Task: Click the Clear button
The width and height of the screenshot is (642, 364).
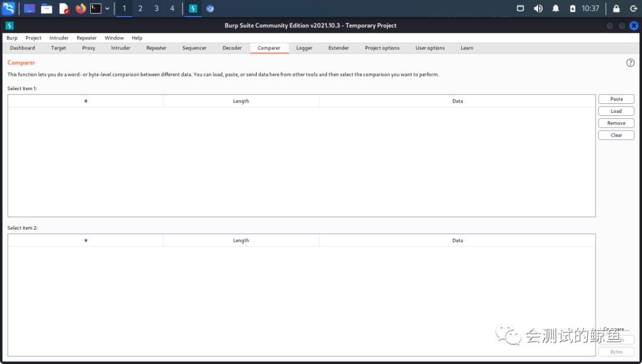Action: [616, 135]
